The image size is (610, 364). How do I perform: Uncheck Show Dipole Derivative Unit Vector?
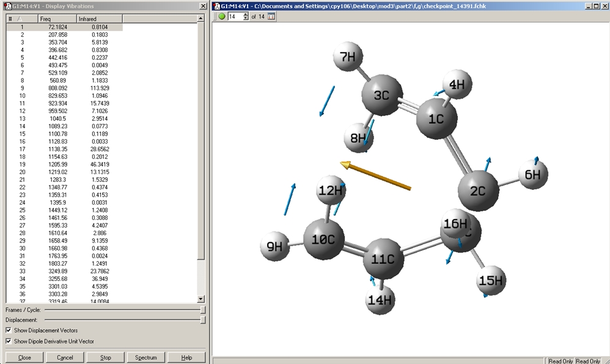9,341
